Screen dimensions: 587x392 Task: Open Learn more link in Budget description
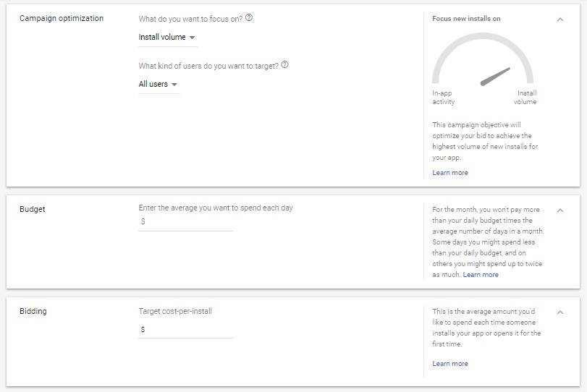coord(481,275)
